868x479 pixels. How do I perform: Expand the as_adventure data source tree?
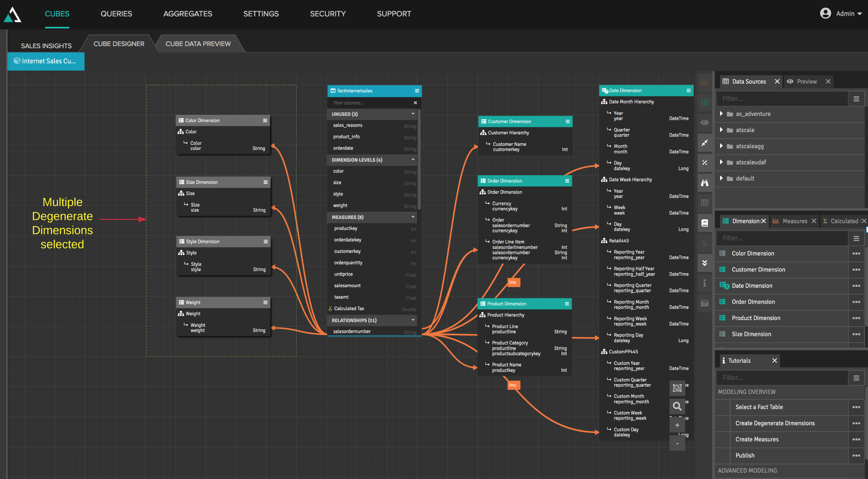(721, 113)
